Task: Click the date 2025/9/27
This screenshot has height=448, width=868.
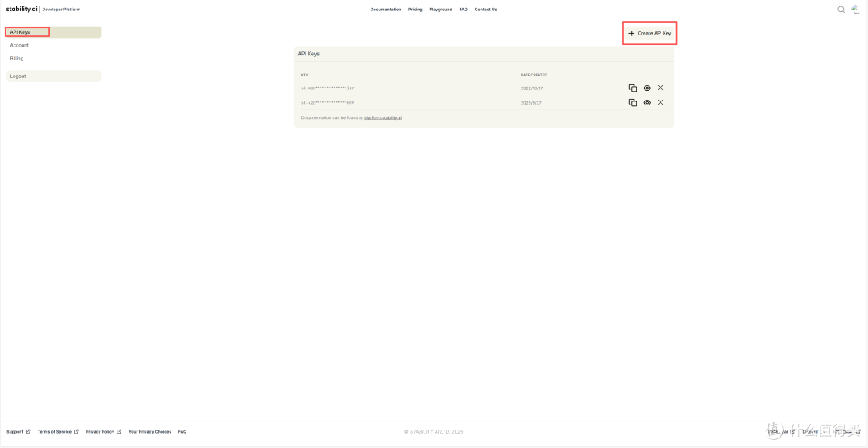Action: coord(531,102)
